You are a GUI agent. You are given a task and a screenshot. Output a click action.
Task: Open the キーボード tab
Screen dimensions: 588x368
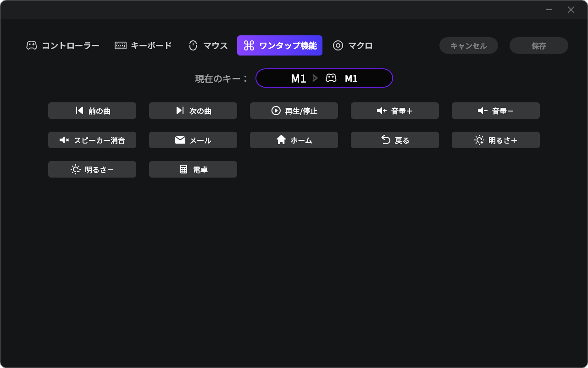click(x=143, y=45)
